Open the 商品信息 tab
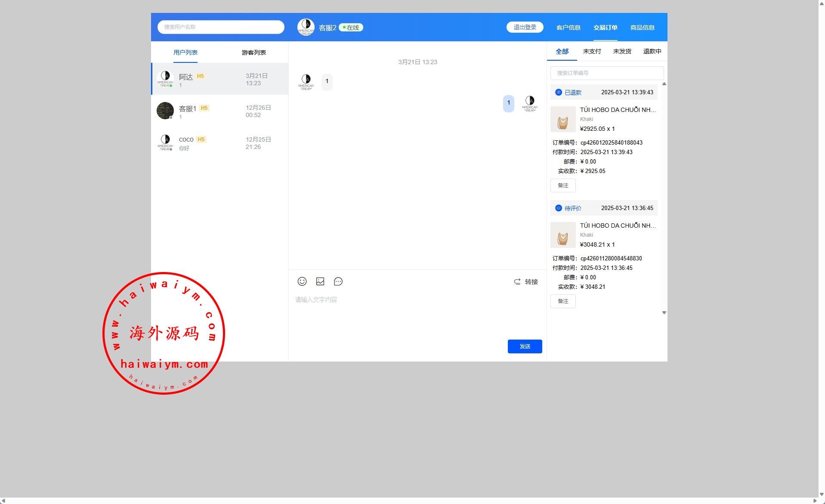 tap(642, 28)
